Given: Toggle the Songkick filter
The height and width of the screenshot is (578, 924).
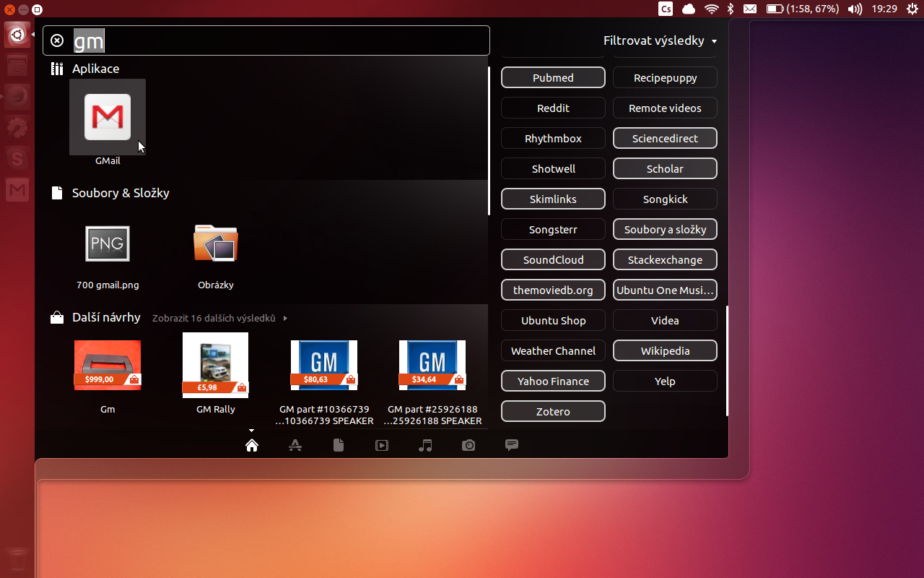Looking at the screenshot, I should point(665,199).
